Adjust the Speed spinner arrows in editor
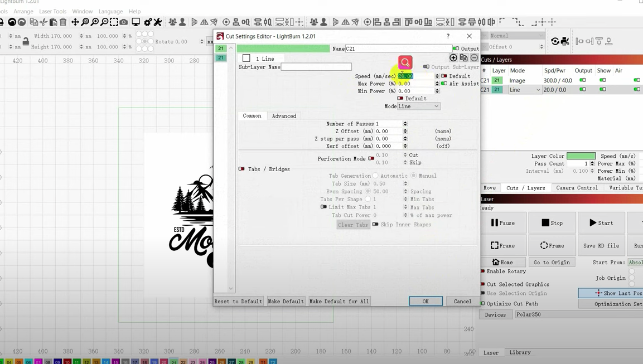643x364 pixels. (437, 76)
